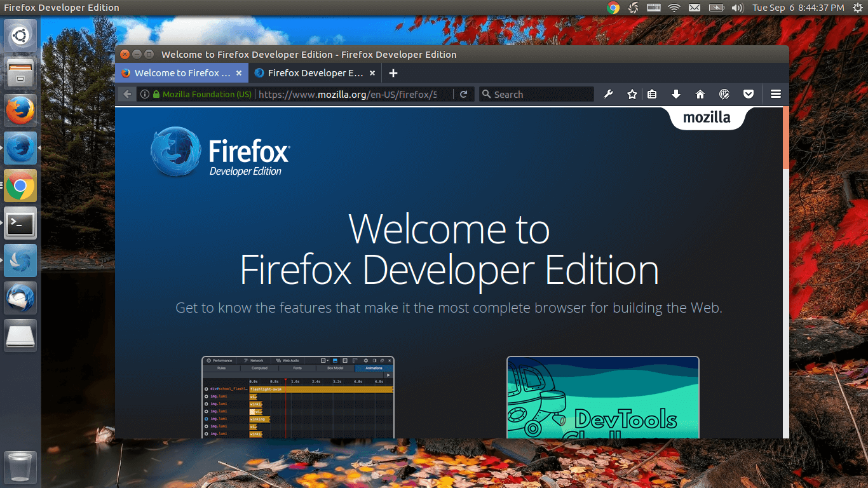Go to the Firefox home page
This screenshot has height=488, width=868.
point(700,94)
